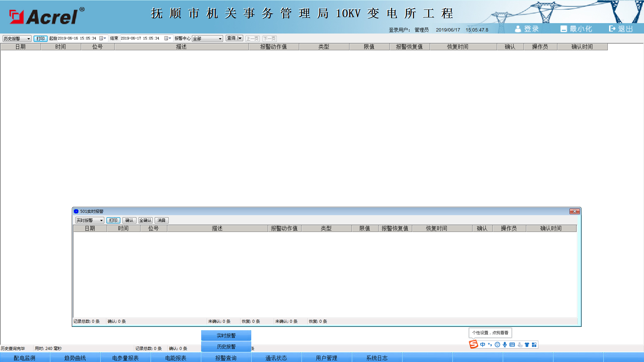The image size is (644, 362).
Task: Open the Sogou soft keyboard icon
Action: (x=512, y=345)
